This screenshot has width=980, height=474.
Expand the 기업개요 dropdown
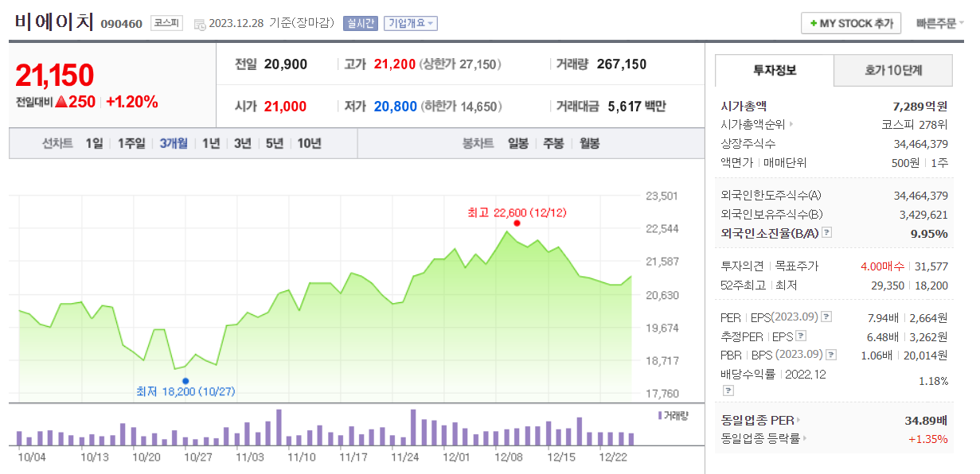[411, 24]
